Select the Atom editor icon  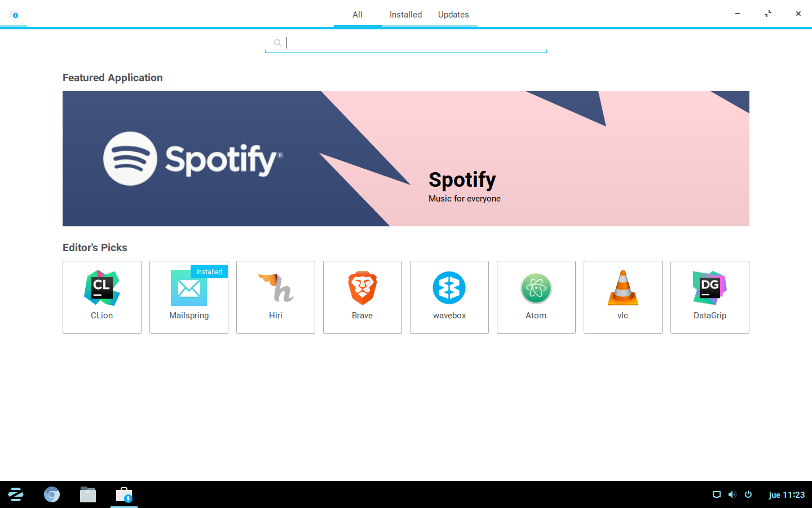(x=536, y=288)
